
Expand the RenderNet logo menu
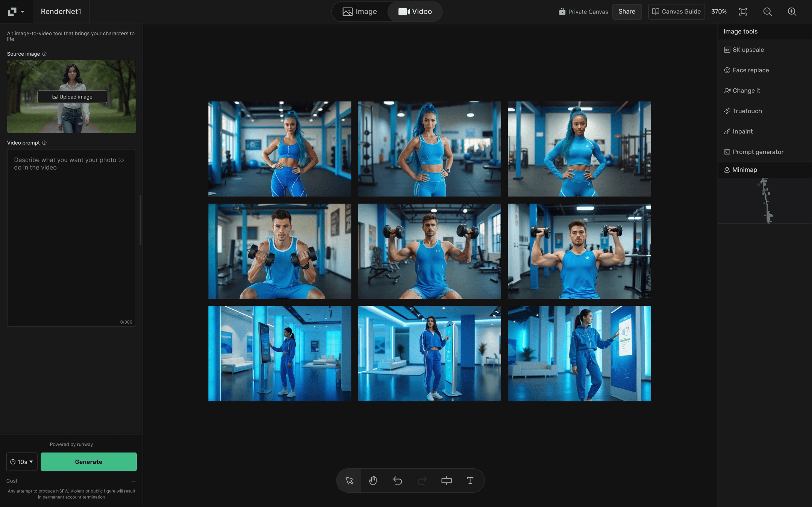pyautogui.click(x=16, y=12)
